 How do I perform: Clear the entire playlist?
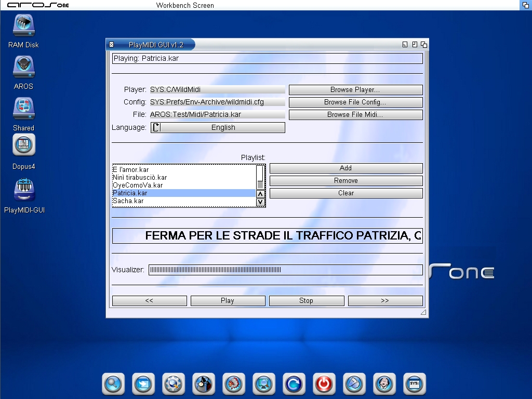[x=346, y=193]
